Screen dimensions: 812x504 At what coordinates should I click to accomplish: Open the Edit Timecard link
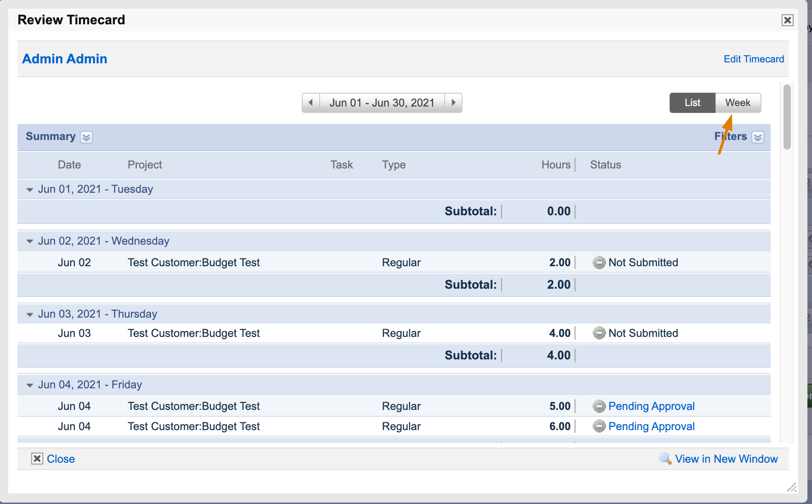(754, 59)
